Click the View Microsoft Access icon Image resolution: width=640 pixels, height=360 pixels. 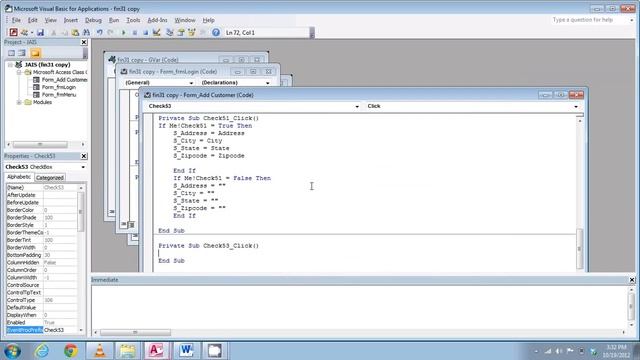point(13,32)
